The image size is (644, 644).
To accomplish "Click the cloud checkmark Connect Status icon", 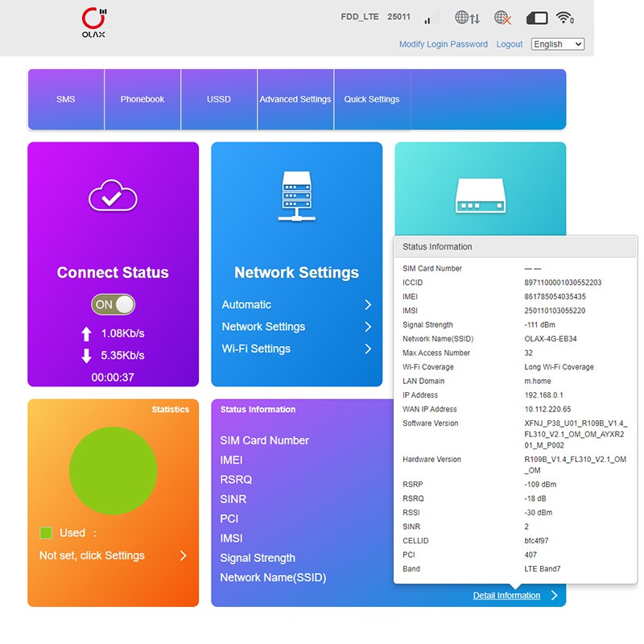I will pos(113,196).
